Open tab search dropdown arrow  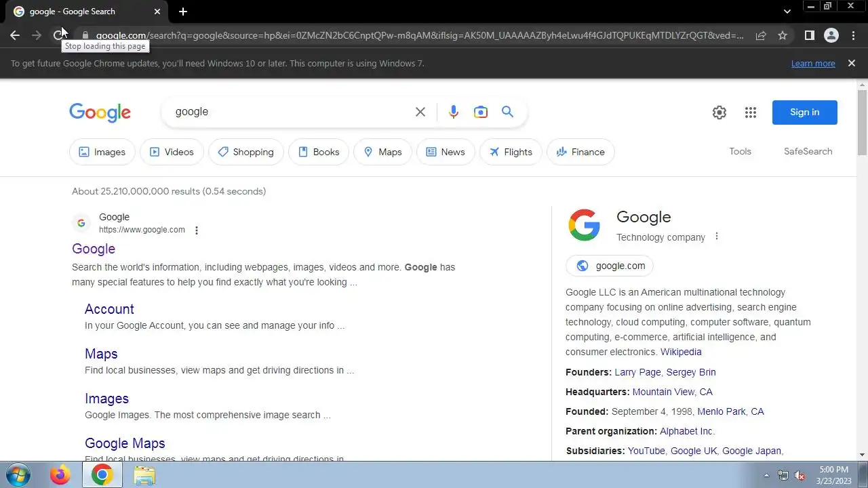[787, 12]
